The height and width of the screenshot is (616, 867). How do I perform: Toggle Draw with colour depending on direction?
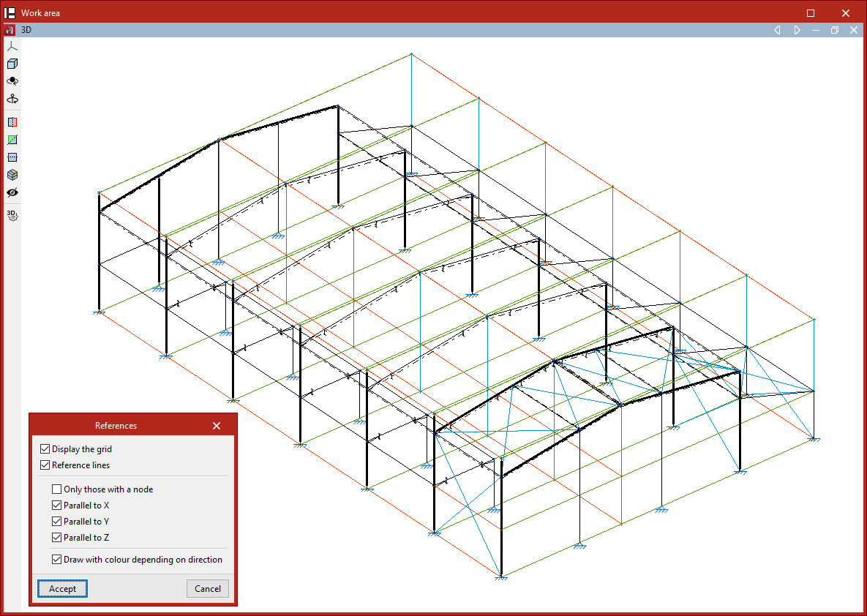[x=56, y=560]
